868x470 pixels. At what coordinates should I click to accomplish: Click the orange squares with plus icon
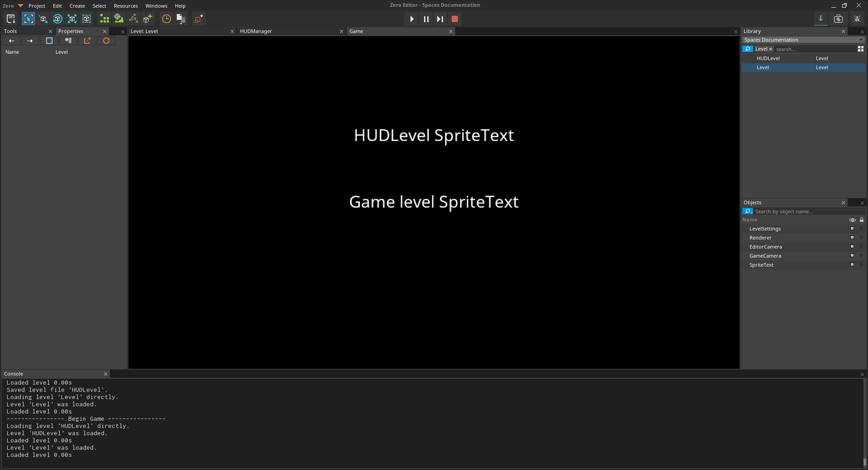coord(199,19)
